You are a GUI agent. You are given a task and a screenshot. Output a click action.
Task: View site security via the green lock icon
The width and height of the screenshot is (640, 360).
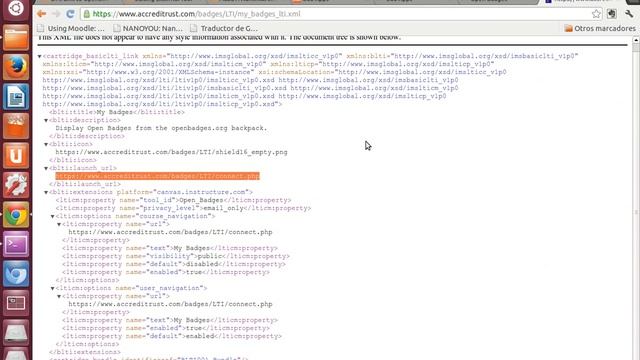click(x=87, y=14)
